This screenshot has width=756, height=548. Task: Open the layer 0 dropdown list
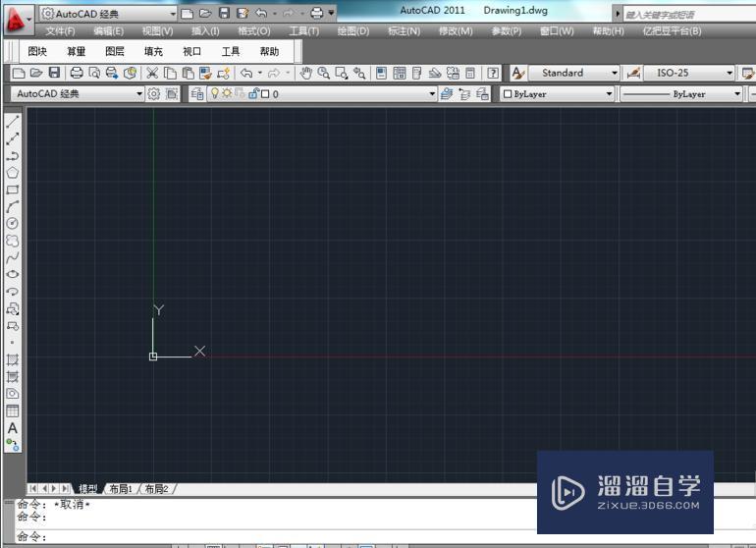pos(432,94)
